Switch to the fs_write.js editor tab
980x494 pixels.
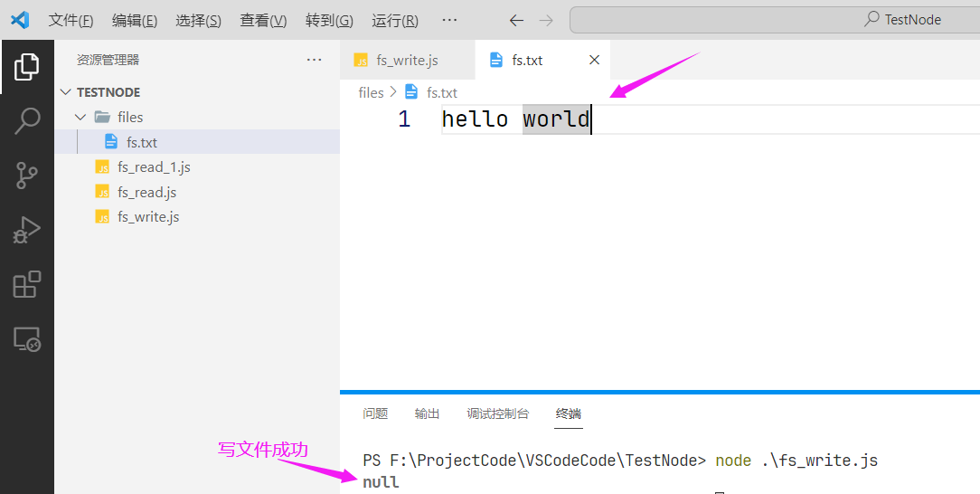click(x=408, y=60)
